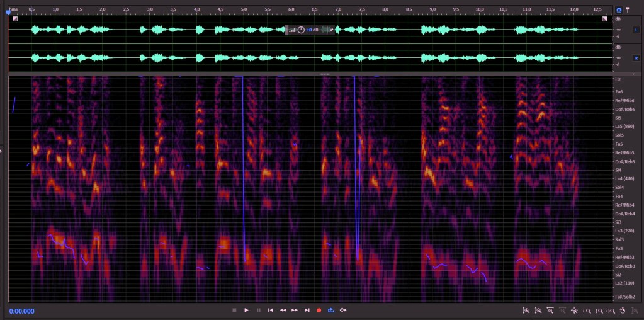This screenshot has width=644, height=320.
Task: Click the Rewind button
Action: click(283, 310)
